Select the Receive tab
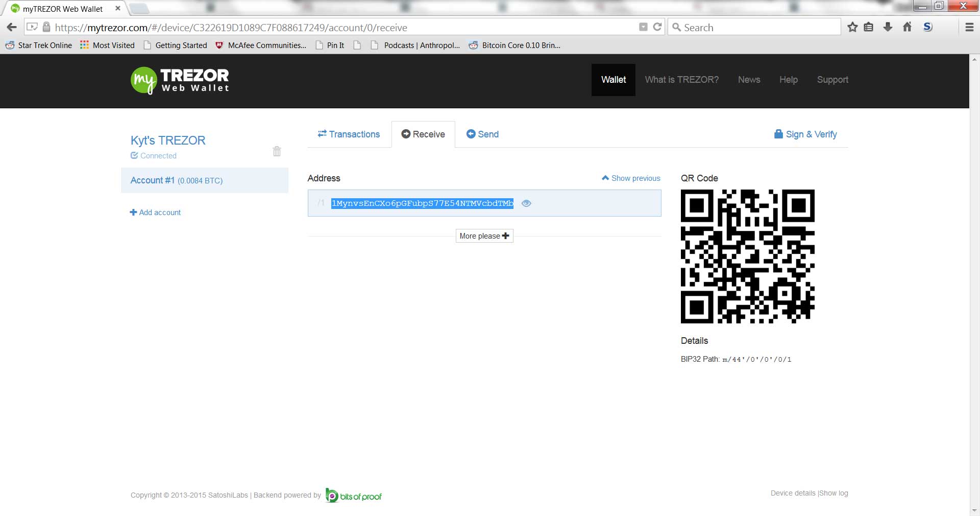 point(423,134)
